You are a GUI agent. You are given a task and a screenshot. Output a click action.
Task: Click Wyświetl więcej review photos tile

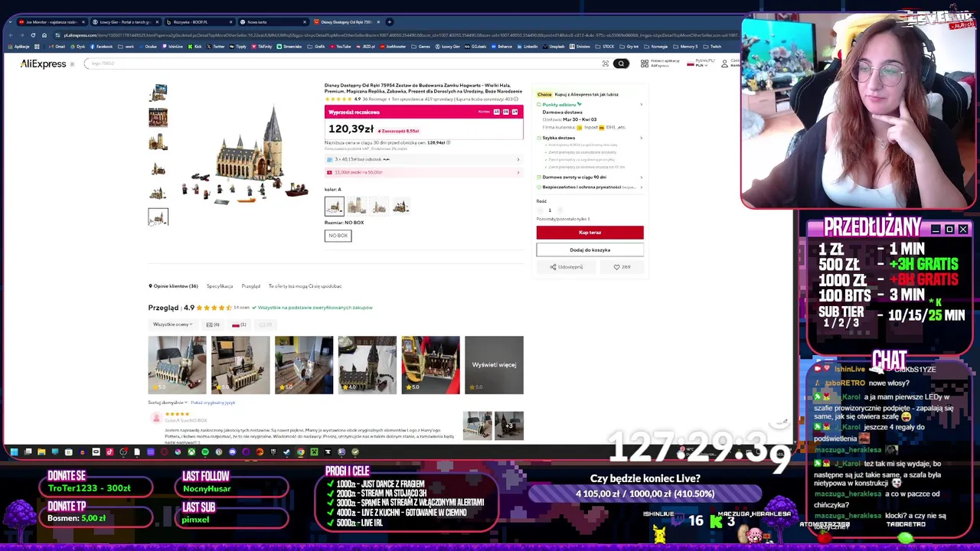(x=494, y=365)
